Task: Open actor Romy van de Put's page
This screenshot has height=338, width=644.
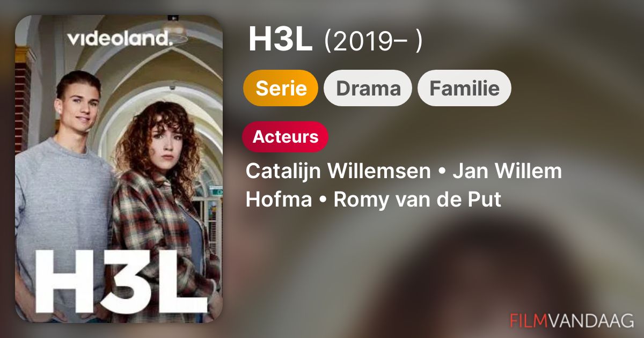Action: click(418, 200)
